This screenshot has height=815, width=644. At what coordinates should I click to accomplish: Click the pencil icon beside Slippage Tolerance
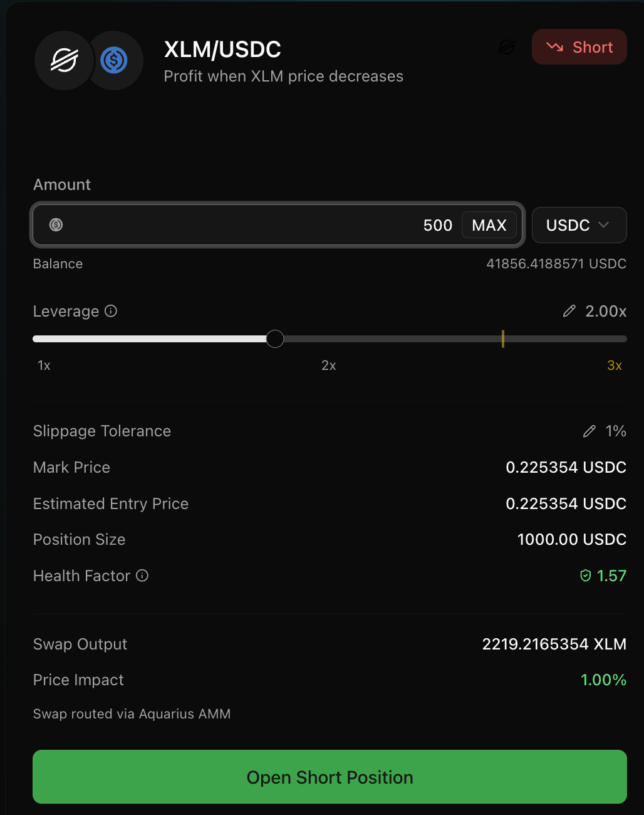click(589, 431)
